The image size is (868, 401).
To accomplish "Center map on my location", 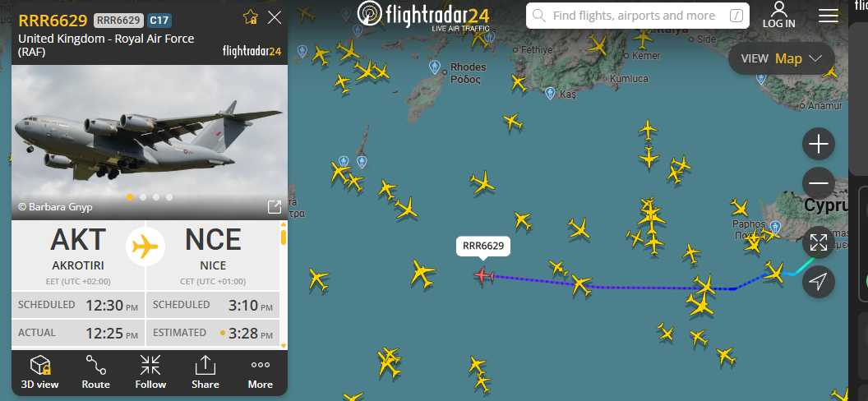I will tap(818, 282).
